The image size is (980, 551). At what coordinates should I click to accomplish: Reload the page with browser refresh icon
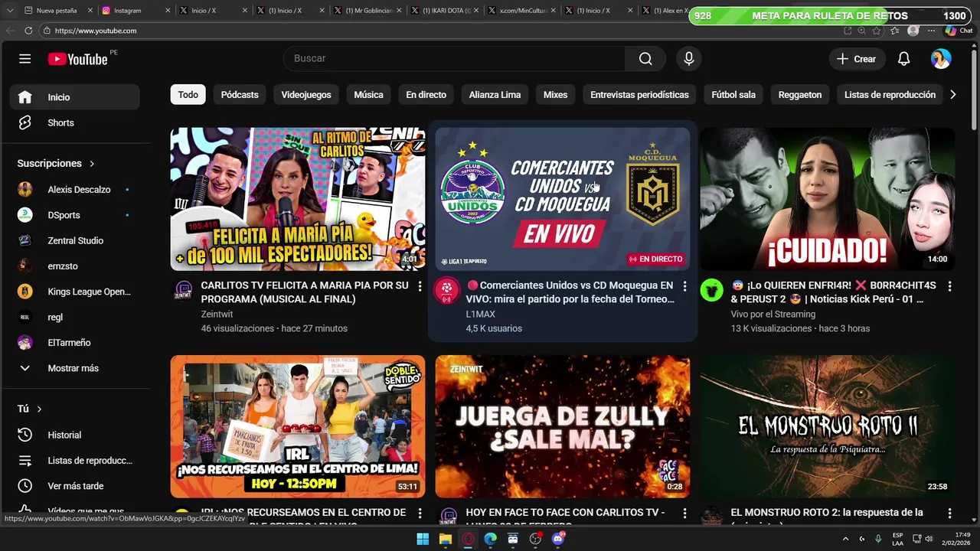click(28, 31)
